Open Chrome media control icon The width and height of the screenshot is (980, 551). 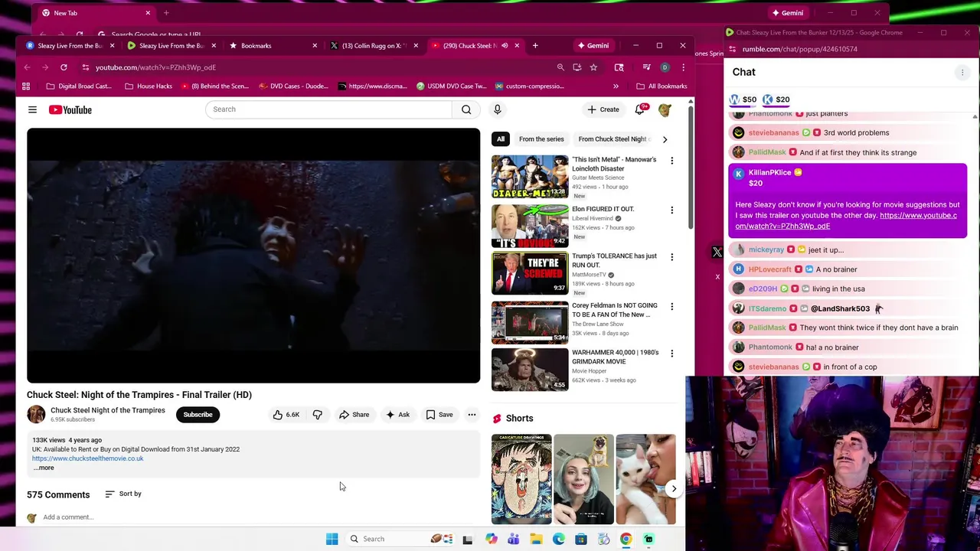coord(646,67)
